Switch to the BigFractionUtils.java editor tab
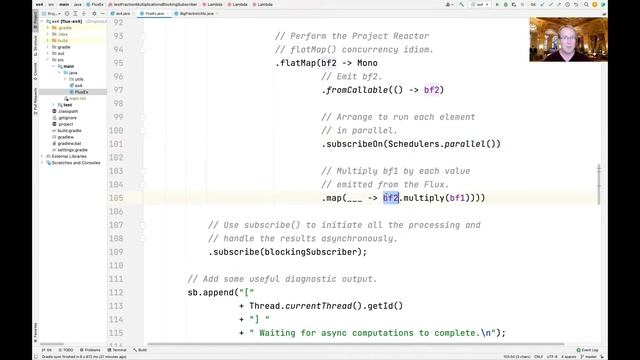640x360 pixels. click(196, 13)
